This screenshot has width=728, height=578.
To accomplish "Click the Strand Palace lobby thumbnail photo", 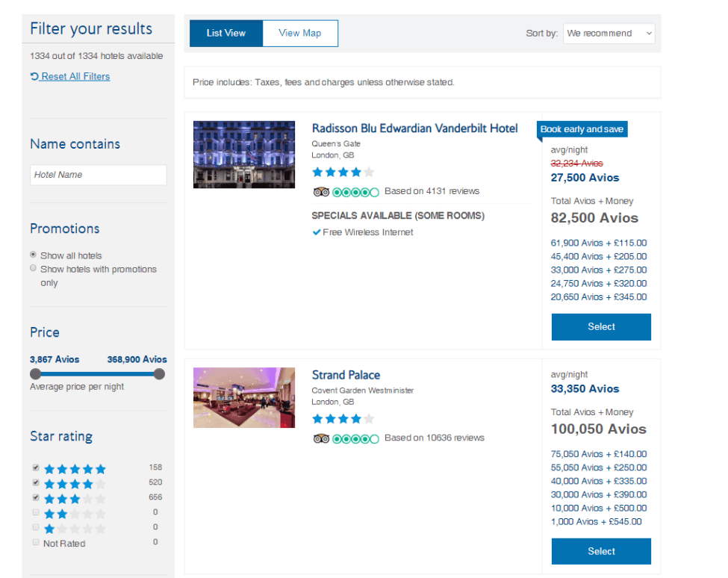I will pyautogui.click(x=243, y=398).
